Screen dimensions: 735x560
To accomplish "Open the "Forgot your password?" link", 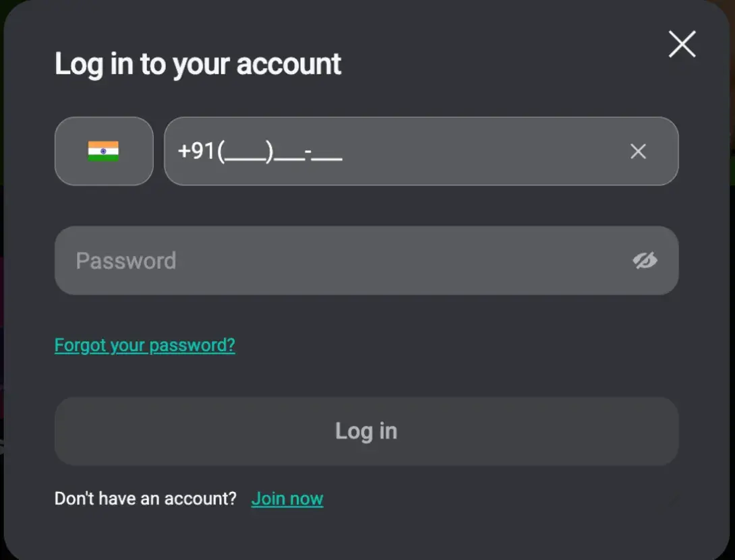I will click(145, 345).
